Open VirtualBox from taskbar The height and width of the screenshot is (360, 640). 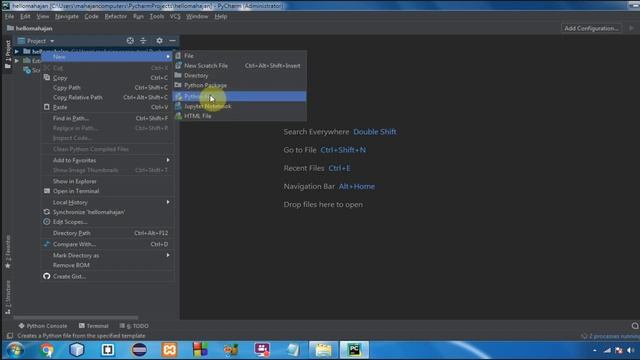click(77, 350)
